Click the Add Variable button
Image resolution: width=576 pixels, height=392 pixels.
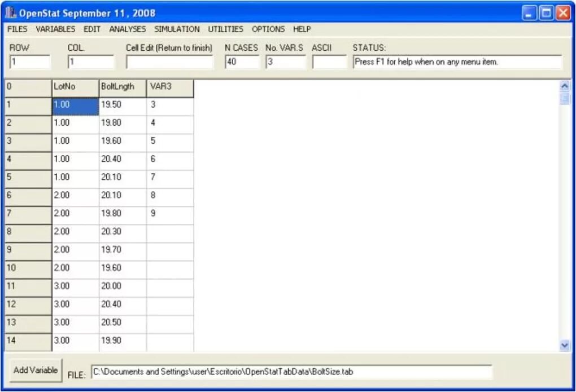36,371
